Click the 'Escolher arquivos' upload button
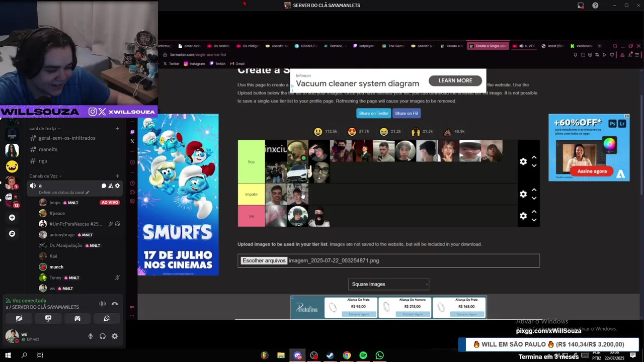 click(x=264, y=260)
